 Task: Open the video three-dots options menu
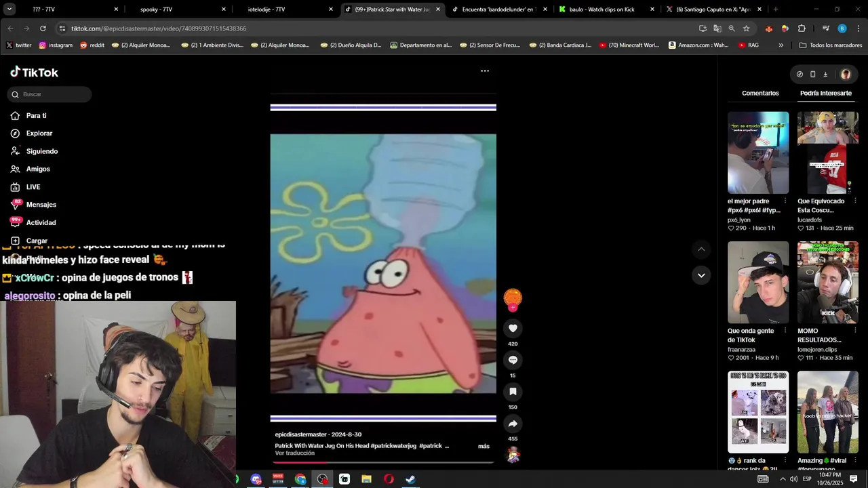pyautogui.click(x=485, y=70)
